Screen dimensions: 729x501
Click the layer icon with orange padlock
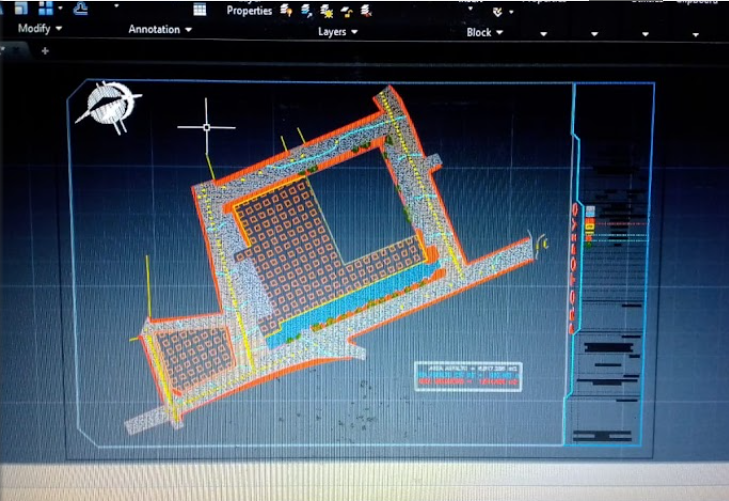346,12
